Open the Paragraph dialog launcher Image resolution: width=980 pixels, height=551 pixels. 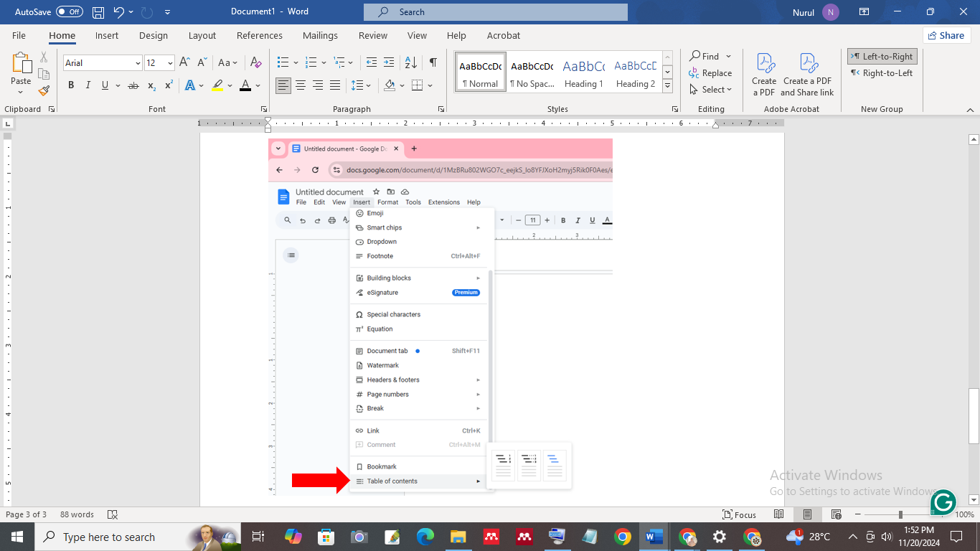(440, 109)
